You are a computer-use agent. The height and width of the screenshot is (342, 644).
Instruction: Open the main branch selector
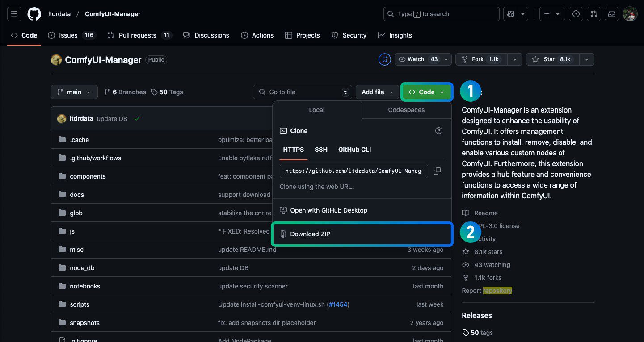[74, 92]
